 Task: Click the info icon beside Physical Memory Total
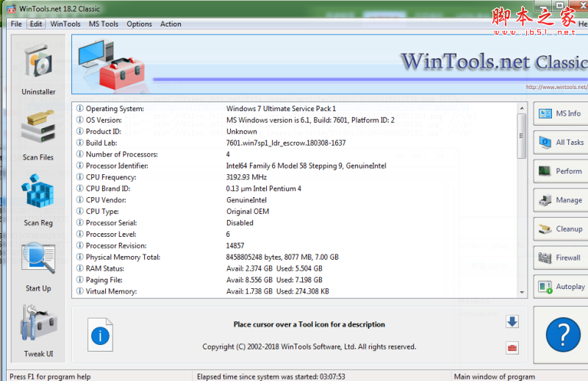(x=80, y=257)
